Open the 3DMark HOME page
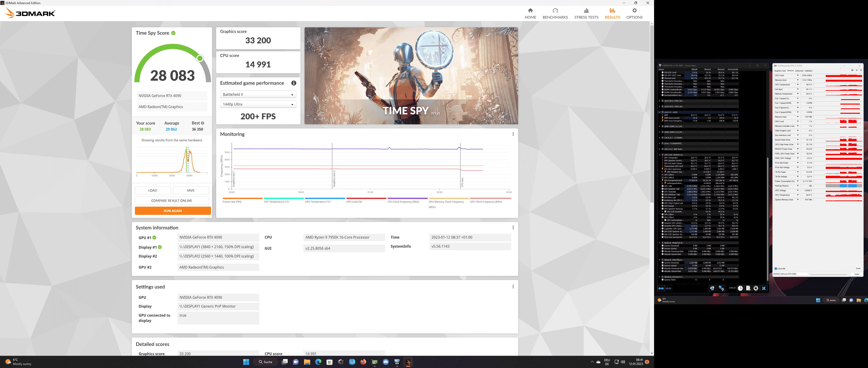 coord(530,13)
